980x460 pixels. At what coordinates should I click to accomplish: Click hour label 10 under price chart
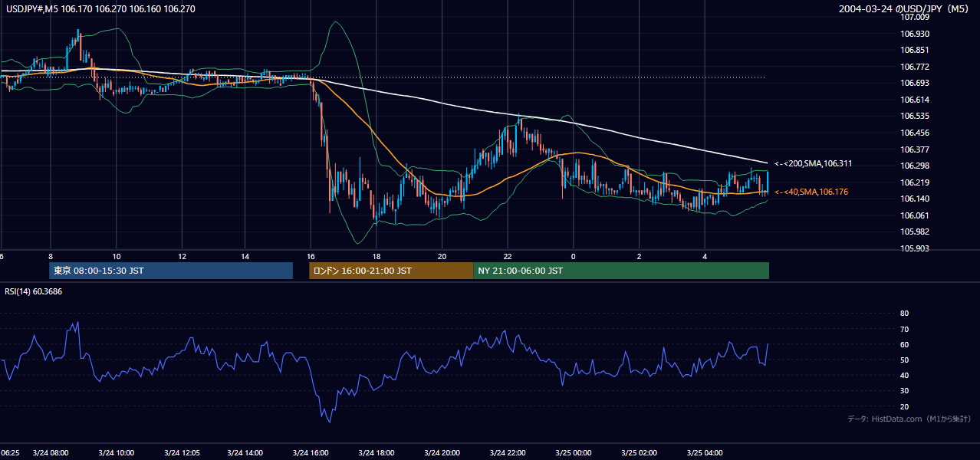coord(116,256)
